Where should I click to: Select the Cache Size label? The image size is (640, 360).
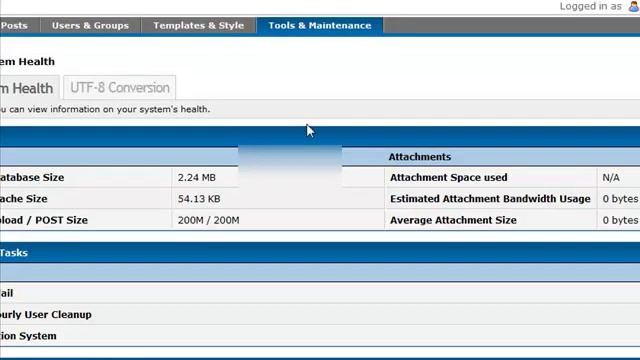coord(24,199)
